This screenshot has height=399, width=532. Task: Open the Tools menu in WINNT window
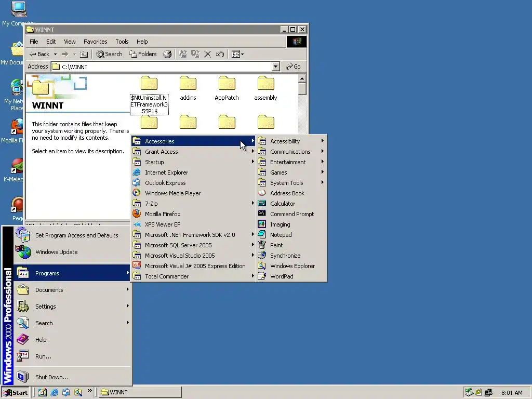(122, 42)
